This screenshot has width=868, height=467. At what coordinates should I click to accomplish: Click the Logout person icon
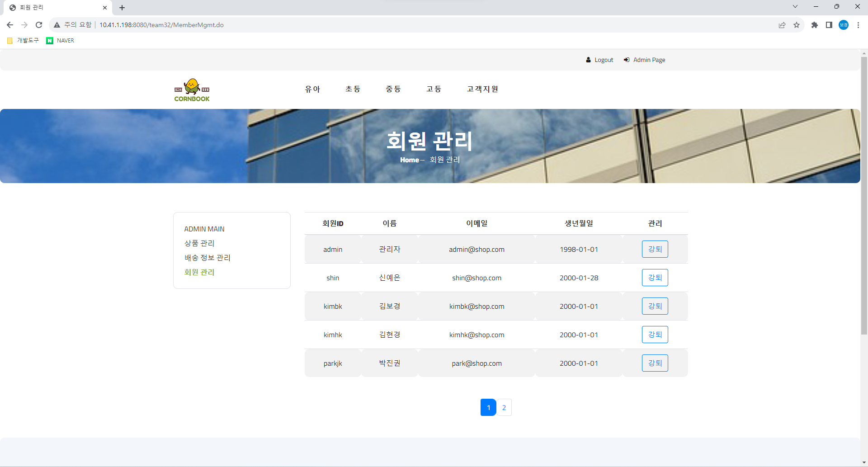pyautogui.click(x=588, y=59)
